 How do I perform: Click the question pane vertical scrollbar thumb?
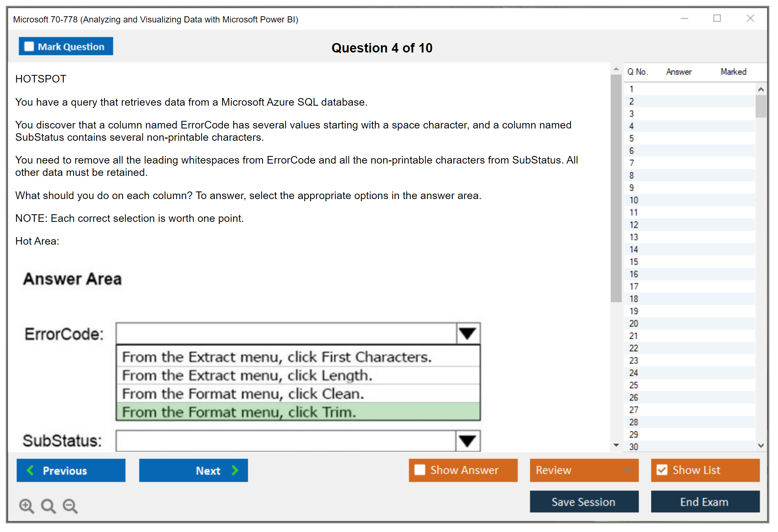pos(616,188)
